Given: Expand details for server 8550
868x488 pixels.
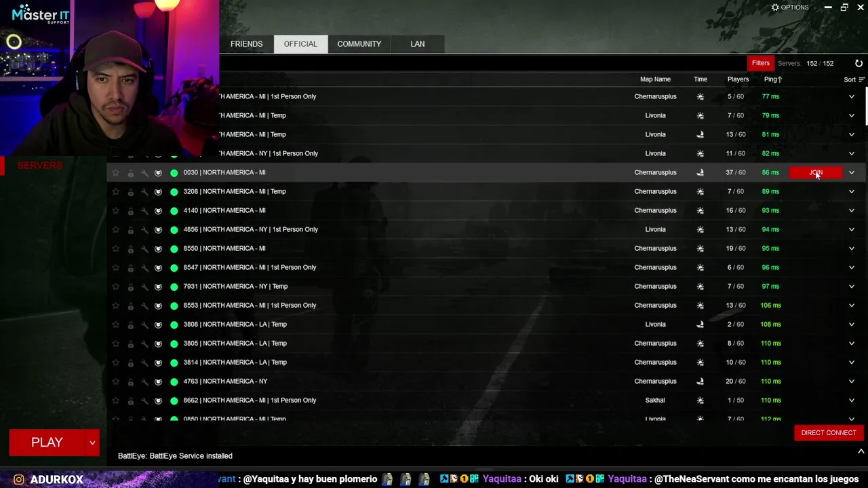Looking at the screenshot, I should pos(852,248).
